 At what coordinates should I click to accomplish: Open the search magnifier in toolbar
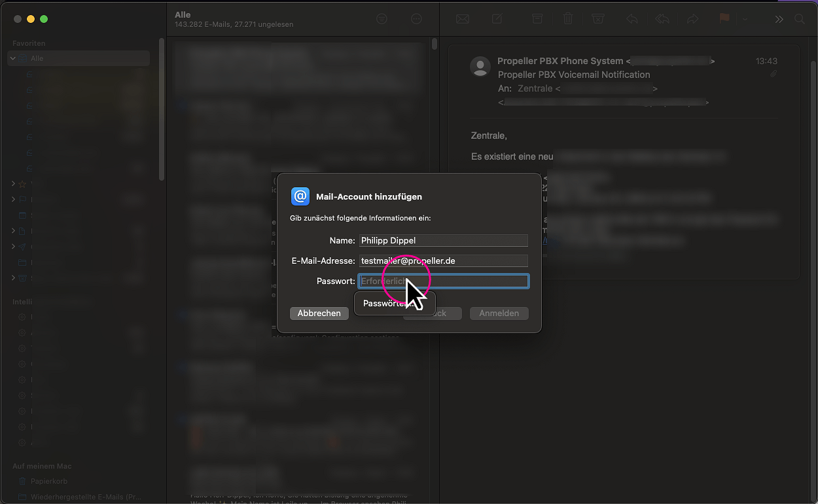coord(800,19)
